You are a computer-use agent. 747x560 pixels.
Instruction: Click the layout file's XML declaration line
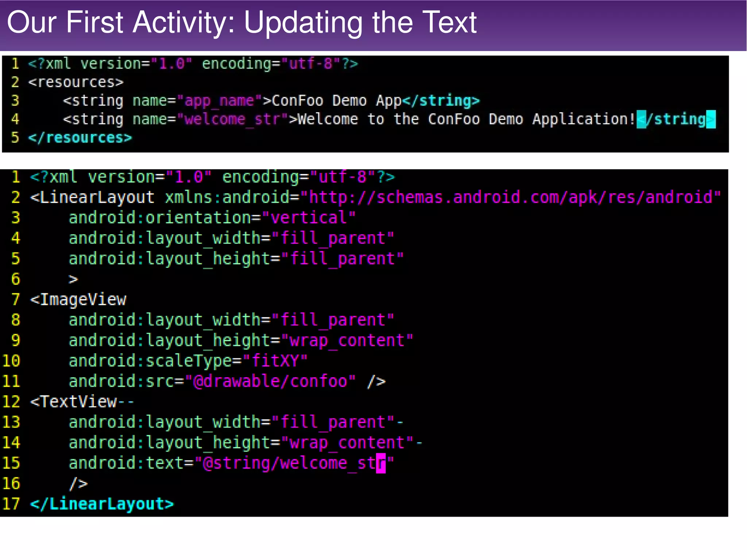(x=213, y=177)
